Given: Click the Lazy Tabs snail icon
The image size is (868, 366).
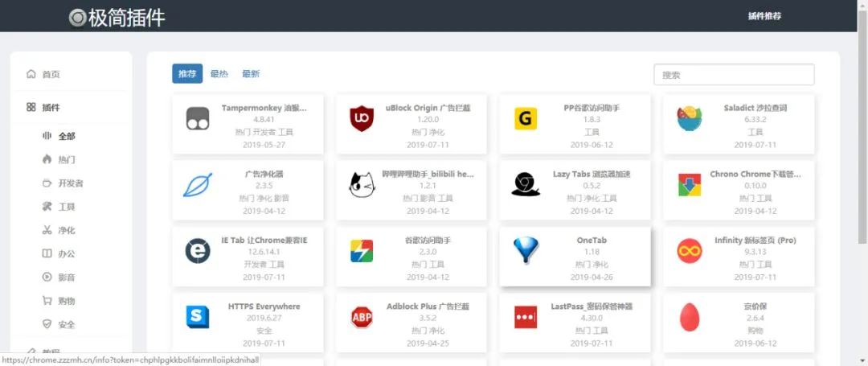Looking at the screenshot, I should pyautogui.click(x=526, y=185).
